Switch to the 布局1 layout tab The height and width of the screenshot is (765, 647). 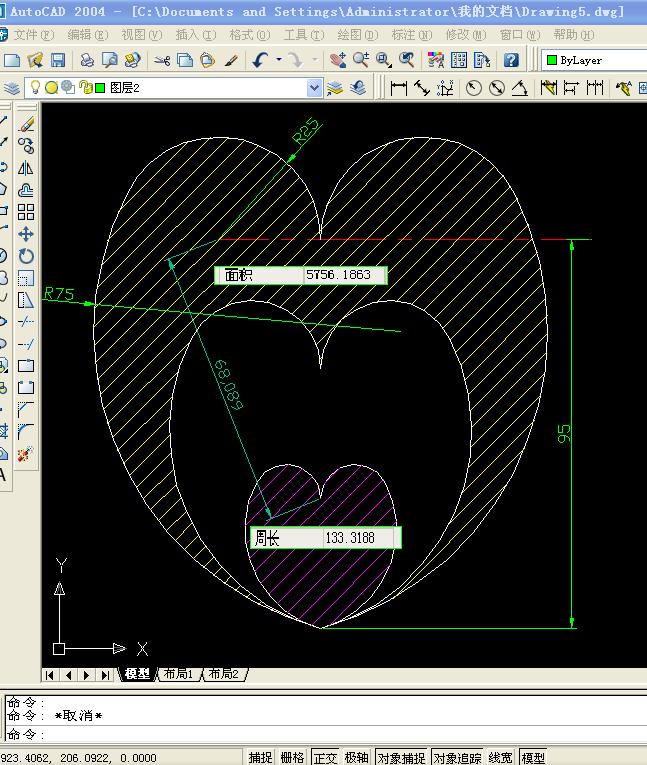point(178,674)
